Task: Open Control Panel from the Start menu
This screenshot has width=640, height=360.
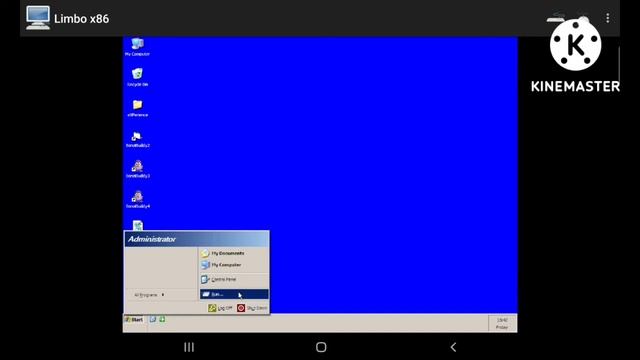Action: pos(234,280)
